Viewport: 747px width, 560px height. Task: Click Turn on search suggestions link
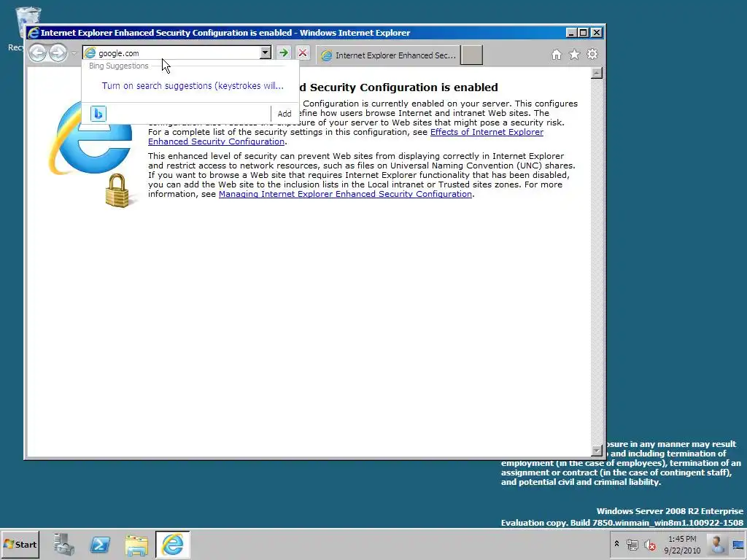pos(193,86)
